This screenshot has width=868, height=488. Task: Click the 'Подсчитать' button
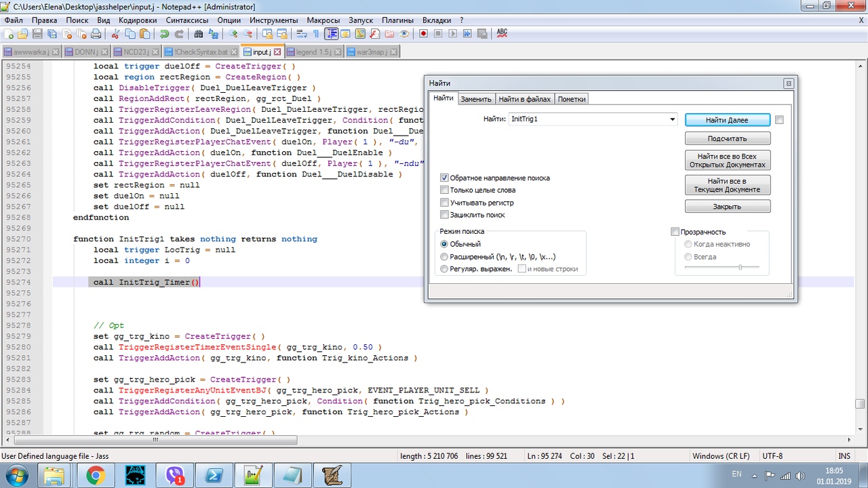point(727,138)
